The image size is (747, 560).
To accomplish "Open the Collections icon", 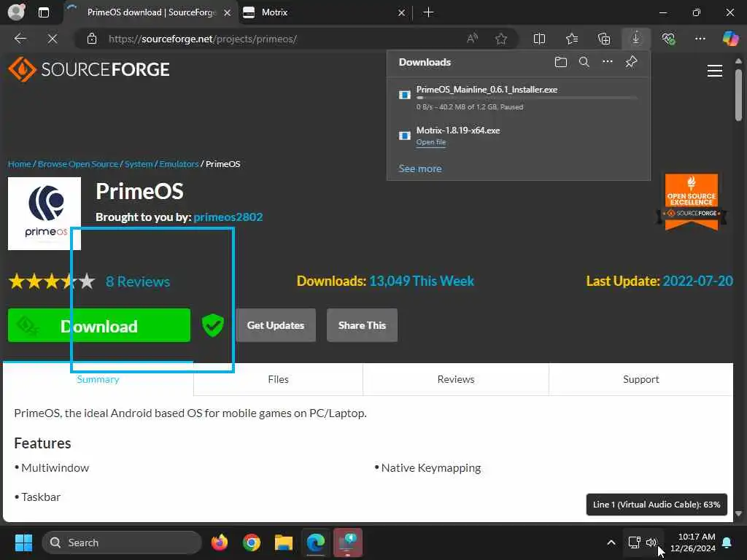I will click(x=603, y=39).
